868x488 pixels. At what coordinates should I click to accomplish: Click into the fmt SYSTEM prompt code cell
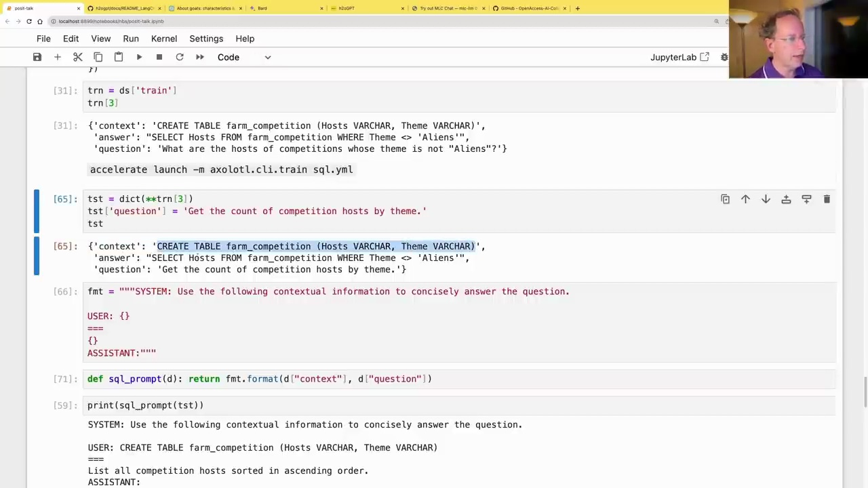point(459,323)
